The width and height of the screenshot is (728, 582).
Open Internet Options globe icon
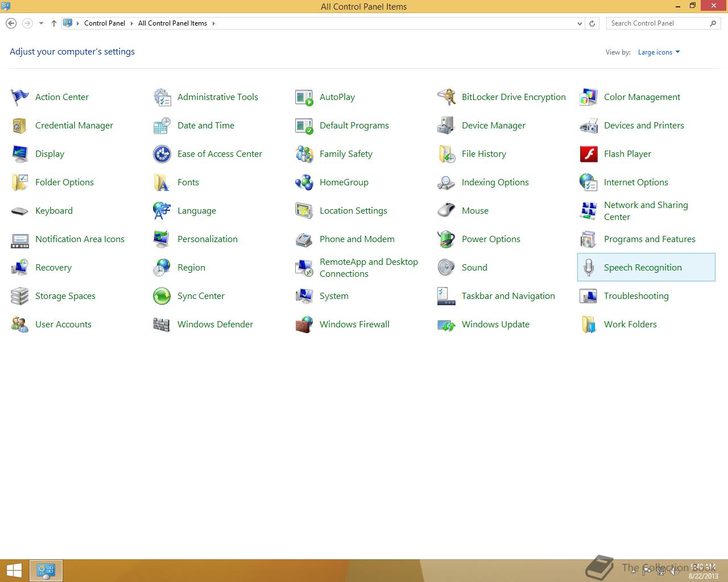click(589, 182)
